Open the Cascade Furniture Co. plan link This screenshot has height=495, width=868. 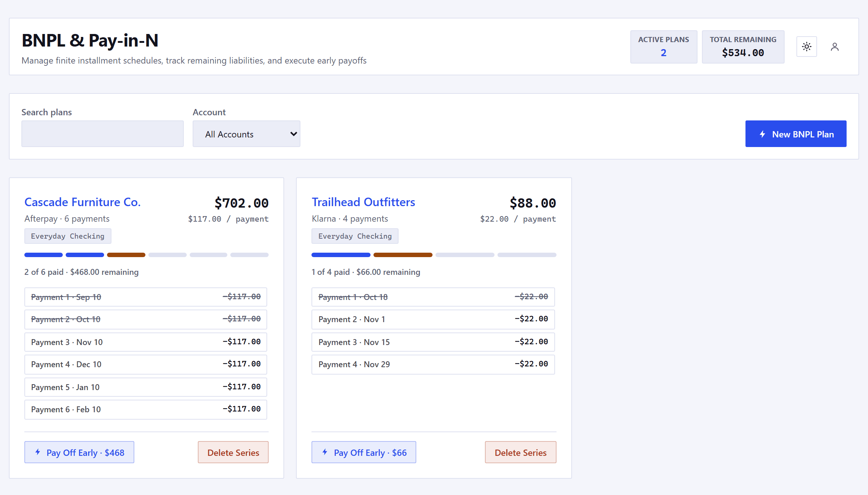(x=83, y=202)
